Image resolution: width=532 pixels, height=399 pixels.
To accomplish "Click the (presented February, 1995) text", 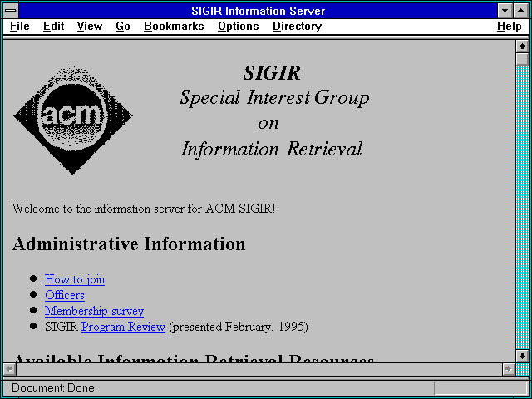I will [x=239, y=327].
